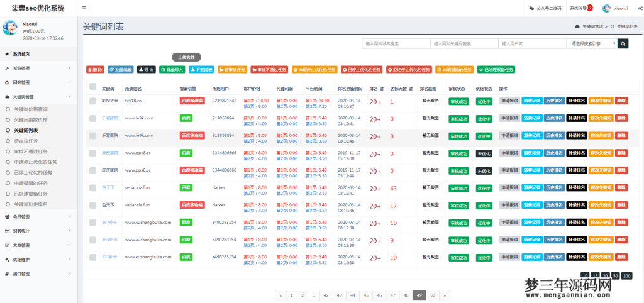644x303 pixels.
Task: Open 公众号二维码 WeChat icon
Action: (531, 8)
